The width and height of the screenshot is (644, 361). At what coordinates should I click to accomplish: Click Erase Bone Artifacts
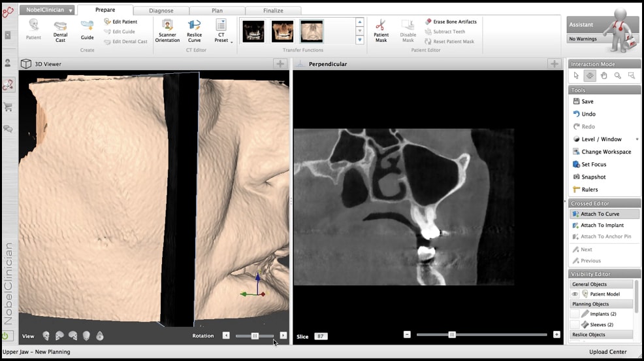[x=451, y=22]
